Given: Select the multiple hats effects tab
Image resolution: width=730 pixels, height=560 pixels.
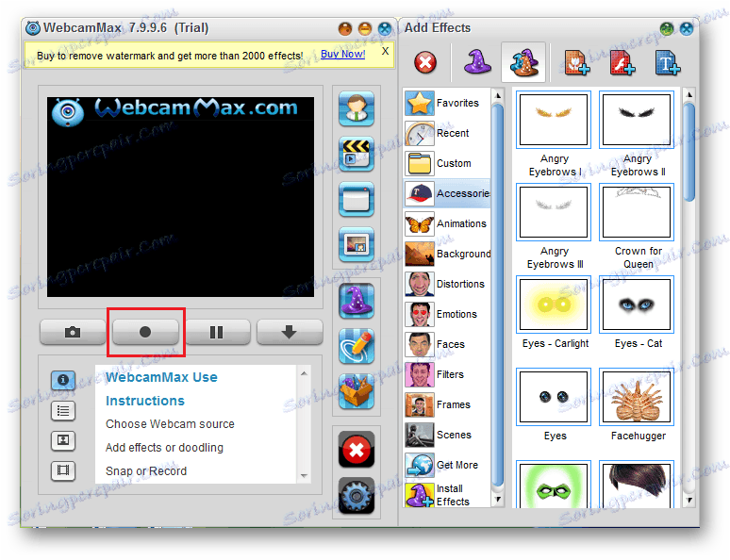Looking at the screenshot, I should click(523, 62).
